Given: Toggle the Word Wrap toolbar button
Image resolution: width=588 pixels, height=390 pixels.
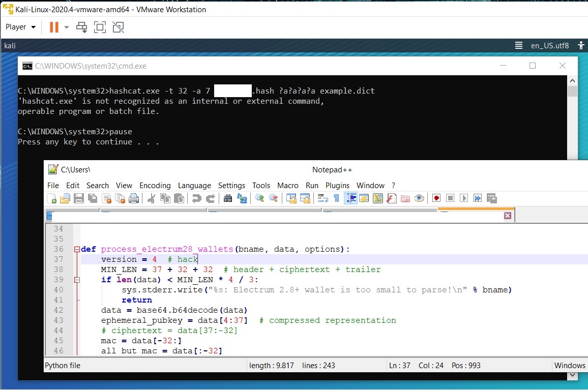Looking at the screenshot, I should click(x=322, y=198).
